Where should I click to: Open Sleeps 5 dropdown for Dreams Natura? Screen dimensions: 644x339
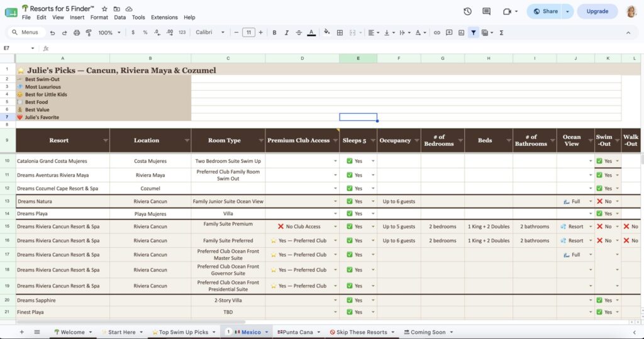point(373,201)
